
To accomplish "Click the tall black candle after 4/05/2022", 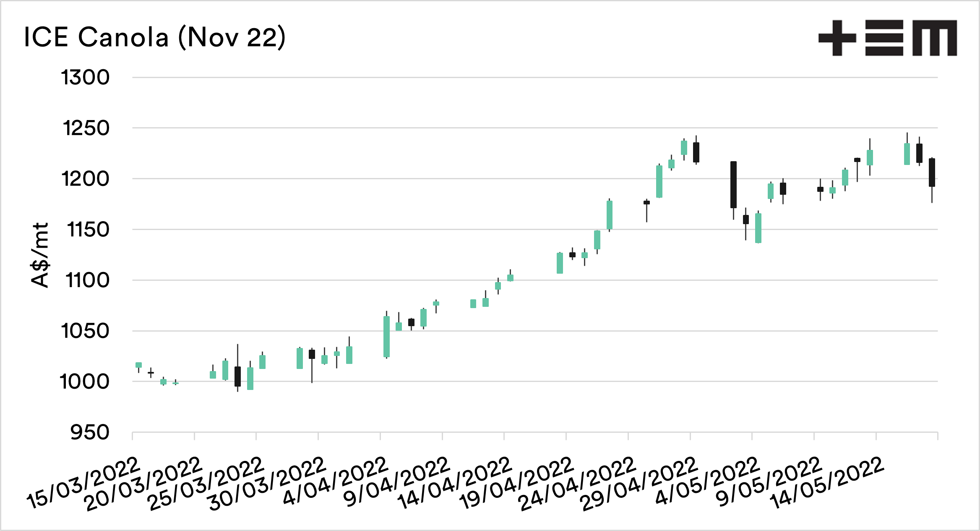I will tap(733, 185).
